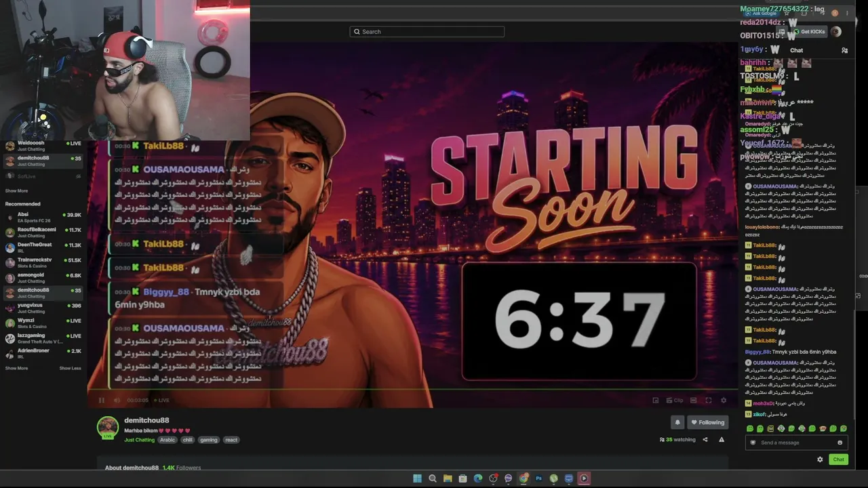Open Windows taskbar Search
The width and height of the screenshot is (868, 488).
click(x=433, y=479)
